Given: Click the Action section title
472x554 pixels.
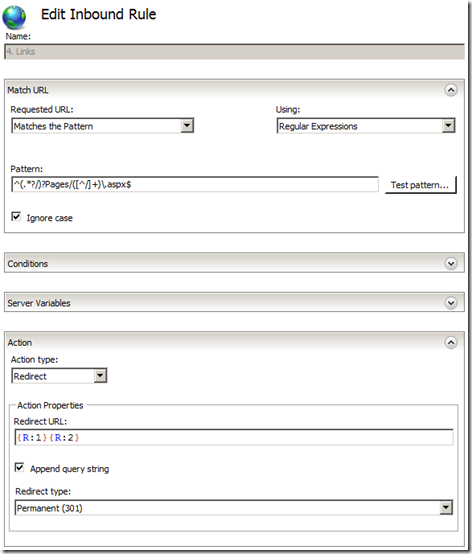Looking at the screenshot, I should tap(20, 343).
